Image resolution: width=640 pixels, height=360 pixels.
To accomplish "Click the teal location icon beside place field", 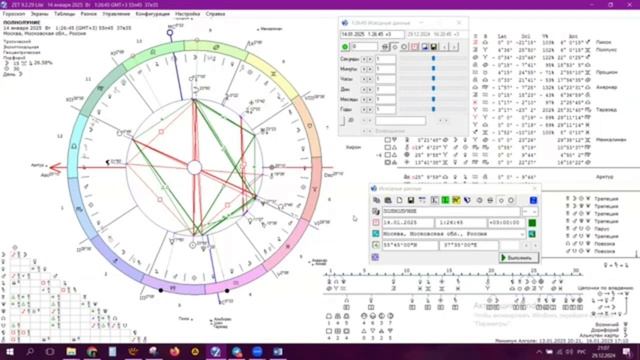I will tap(376, 234).
